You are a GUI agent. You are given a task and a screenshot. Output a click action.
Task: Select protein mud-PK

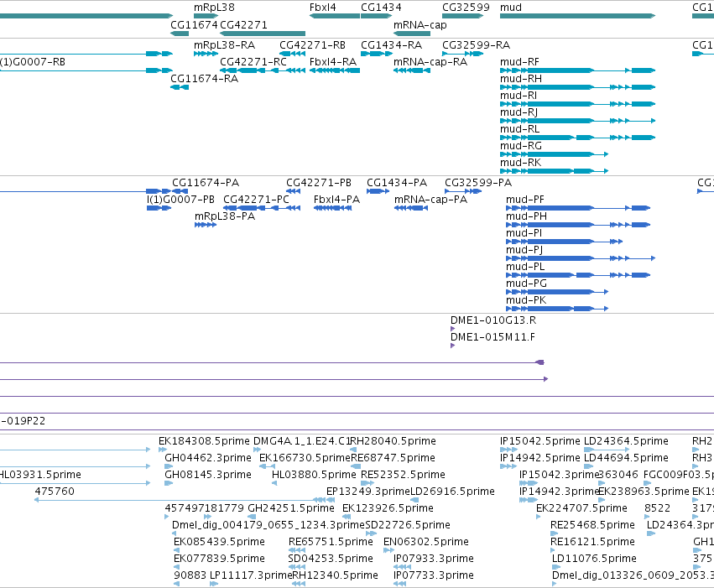click(525, 301)
